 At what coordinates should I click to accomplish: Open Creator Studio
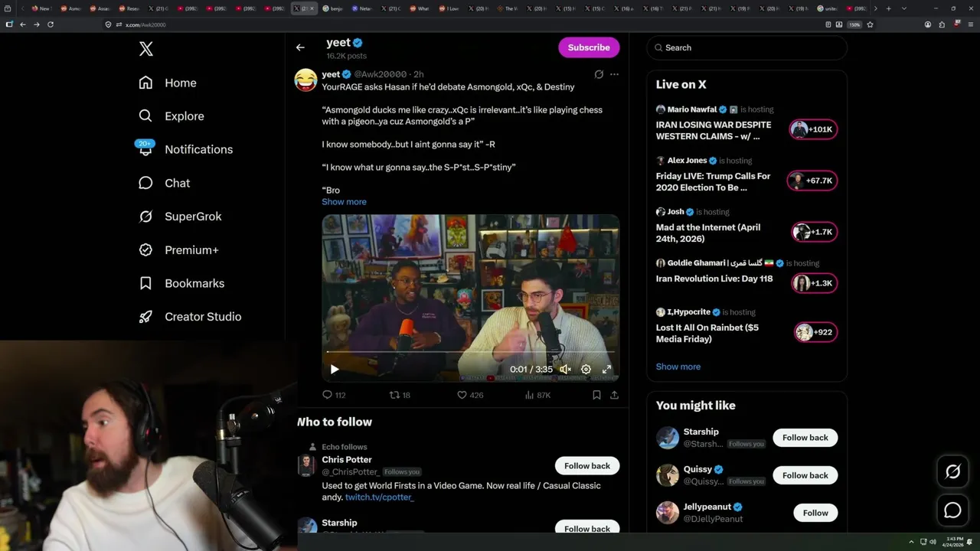pyautogui.click(x=190, y=317)
